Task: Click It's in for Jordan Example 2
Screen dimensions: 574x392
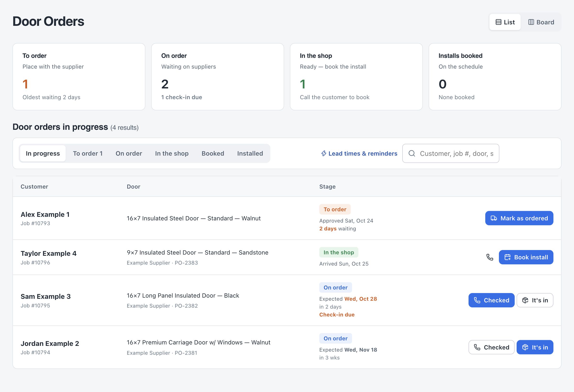Action: (x=535, y=347)
